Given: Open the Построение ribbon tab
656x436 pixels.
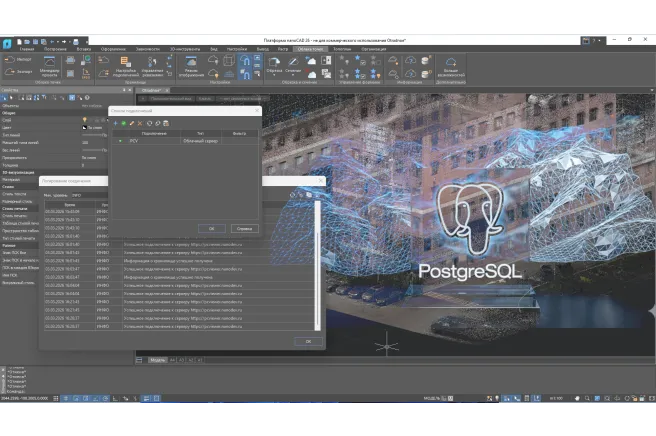Looking at the screenshot, I should [55, 49].
